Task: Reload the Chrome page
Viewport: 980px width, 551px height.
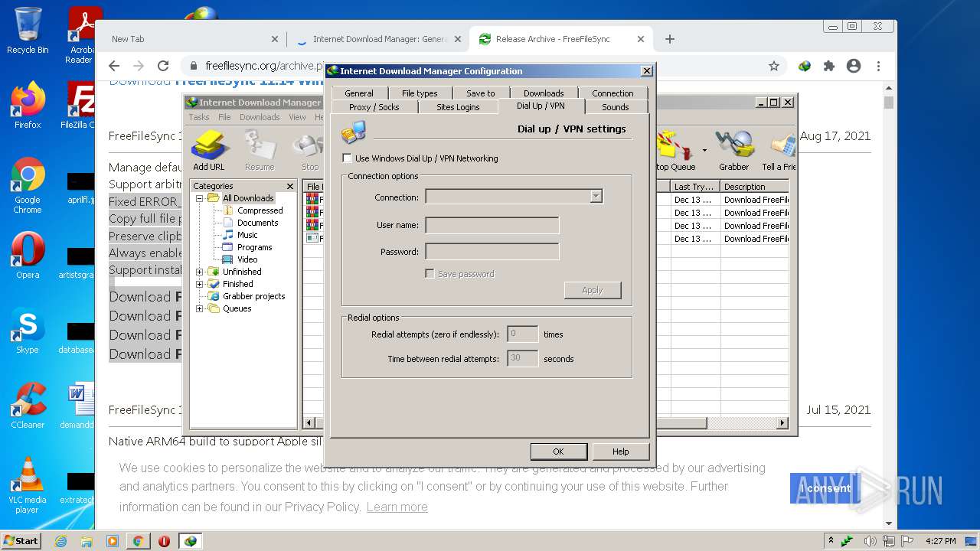Action: (163, 66)
